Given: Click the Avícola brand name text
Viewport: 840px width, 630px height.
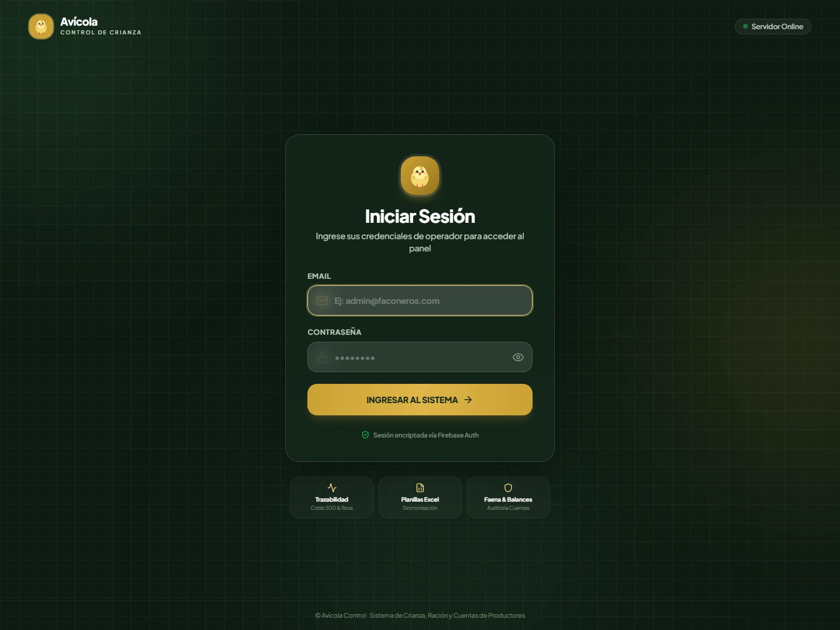Looking at the screenshot, I should pyautogui.click(x=79, y=22).
